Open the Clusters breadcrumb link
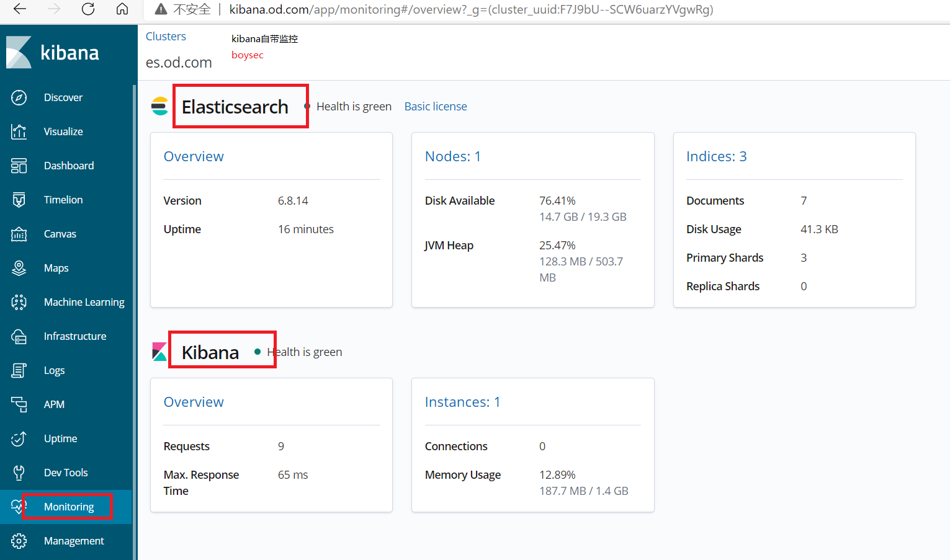Image resolution: width=950 pixels, height=560 pixels. [166, 37]
